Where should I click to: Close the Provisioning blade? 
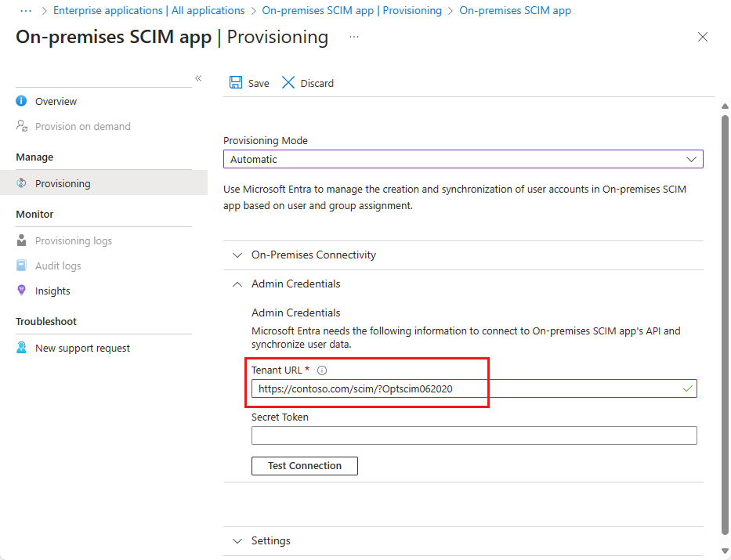coord(703,37)
